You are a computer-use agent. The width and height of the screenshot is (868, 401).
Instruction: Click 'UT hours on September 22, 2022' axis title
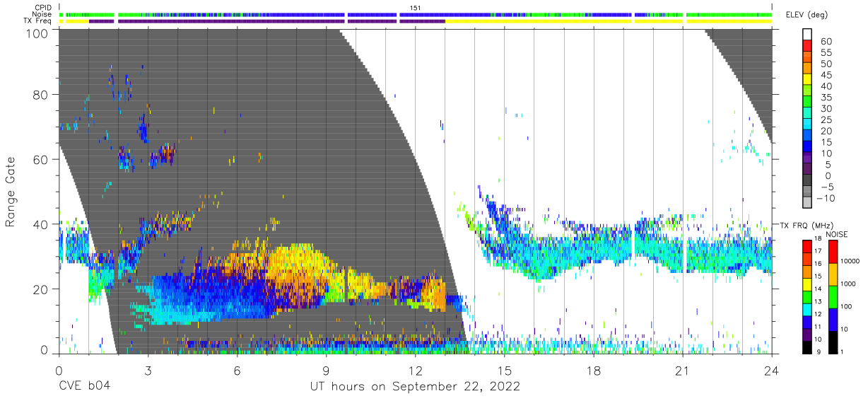point(416,387)
